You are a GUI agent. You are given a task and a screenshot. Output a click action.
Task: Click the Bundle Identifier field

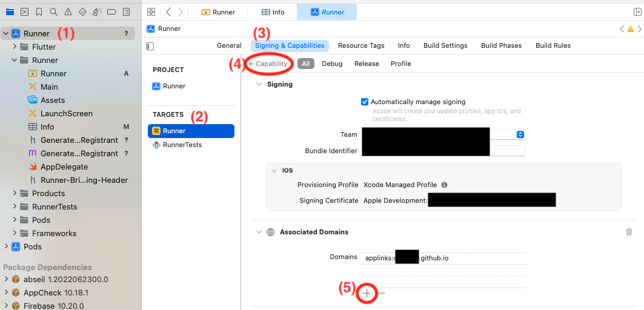click(443, 151)
